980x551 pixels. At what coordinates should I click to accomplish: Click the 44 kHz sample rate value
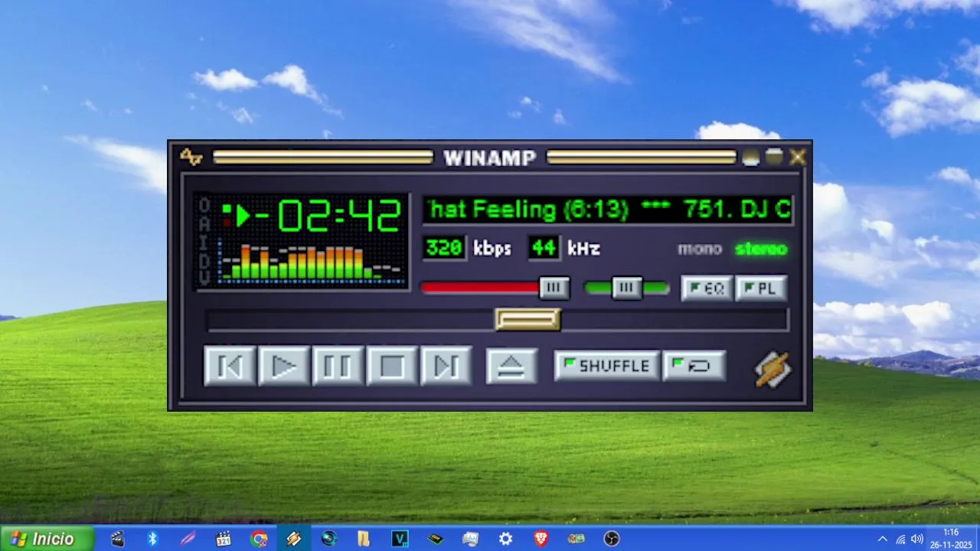544,248
